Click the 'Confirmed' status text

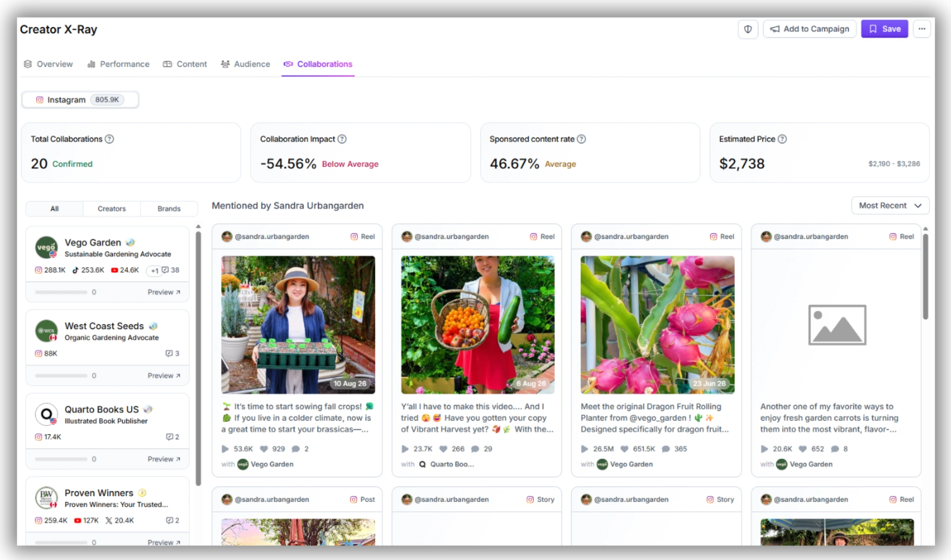[72, 164]
